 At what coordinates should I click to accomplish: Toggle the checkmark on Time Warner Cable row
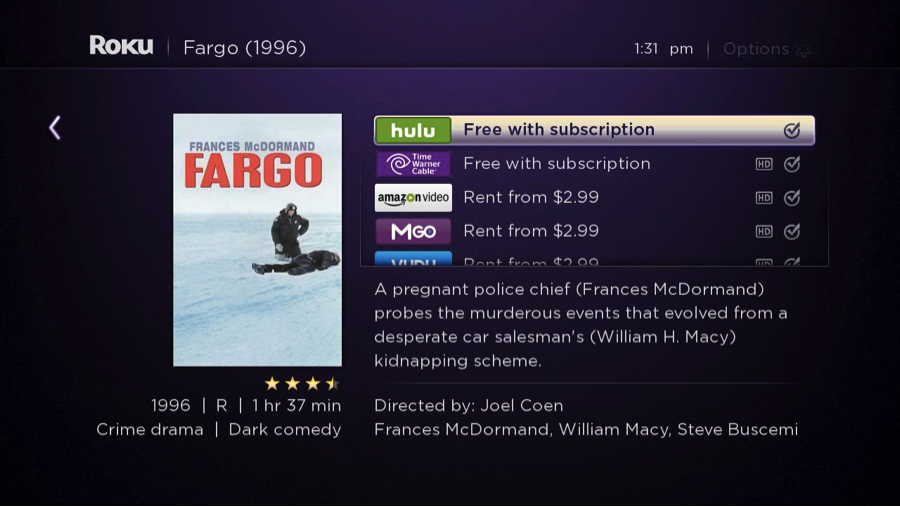792,164
